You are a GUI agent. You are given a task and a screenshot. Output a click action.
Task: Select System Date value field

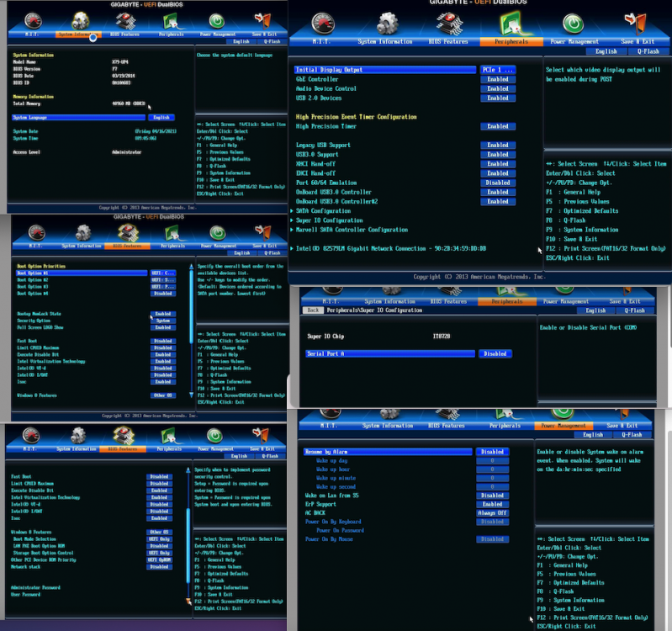(x=156, y=131)
